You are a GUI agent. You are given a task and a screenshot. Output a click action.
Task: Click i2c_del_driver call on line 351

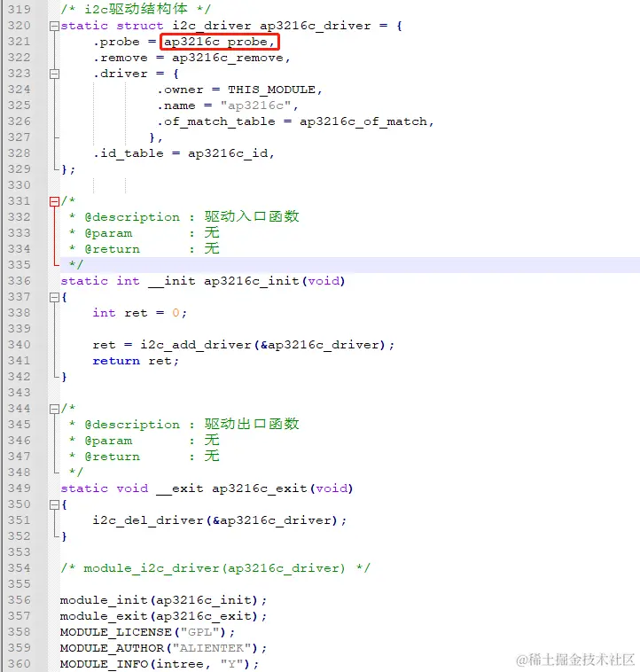pyautogui.click(x=148, y=520)
